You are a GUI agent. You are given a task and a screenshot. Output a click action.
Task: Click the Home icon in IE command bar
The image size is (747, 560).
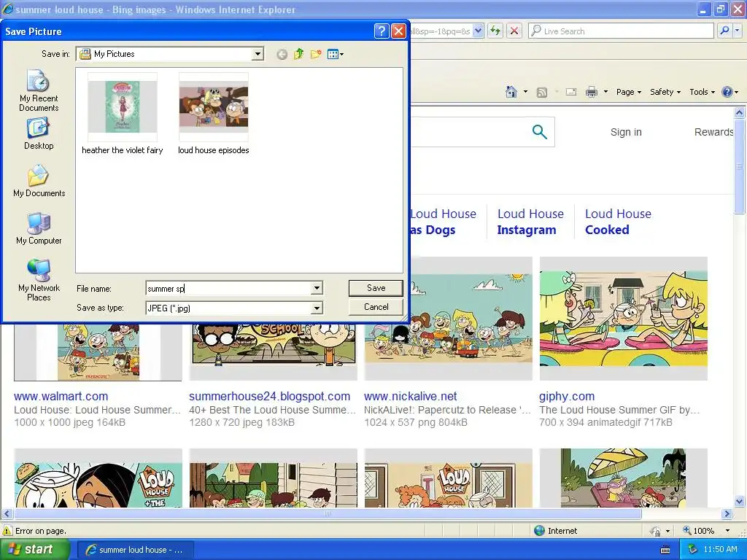tap(511, 92)
